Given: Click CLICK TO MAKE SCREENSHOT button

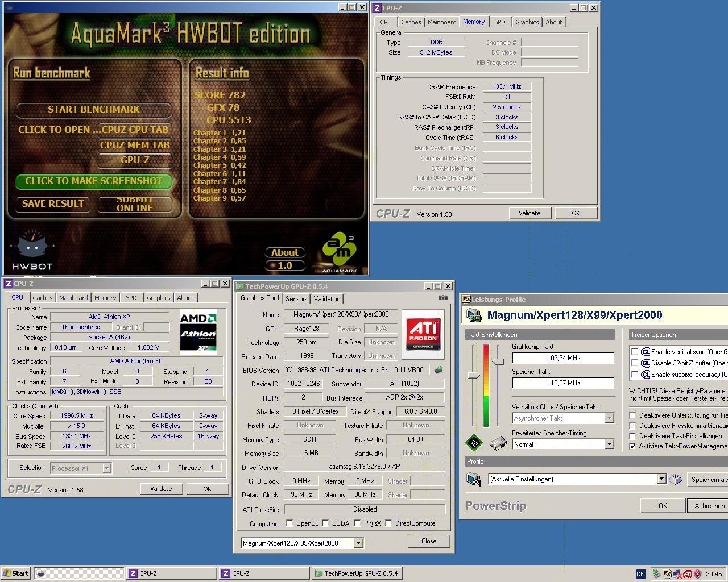Looking at the screenshot, I should click(x=94, y=181).
